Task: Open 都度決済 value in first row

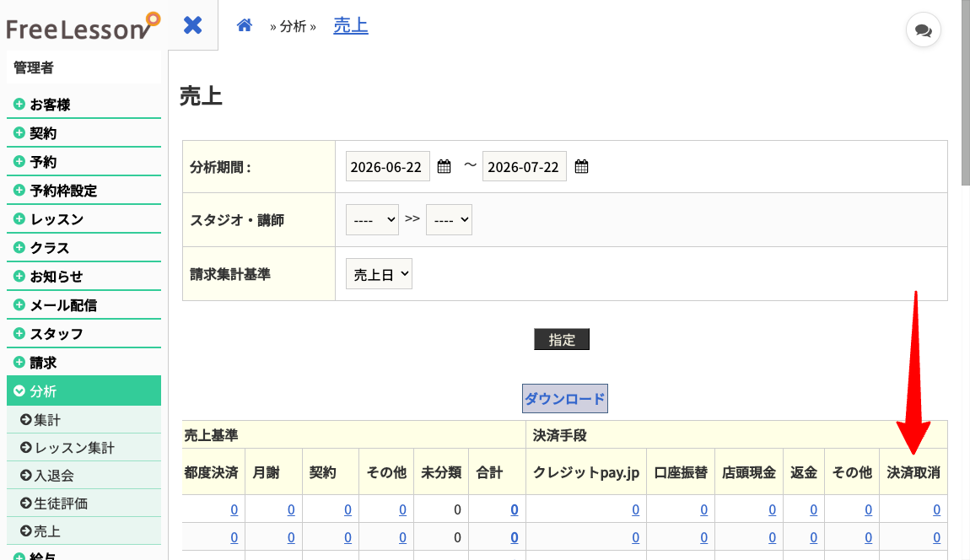Action: [x=234, y=509]
